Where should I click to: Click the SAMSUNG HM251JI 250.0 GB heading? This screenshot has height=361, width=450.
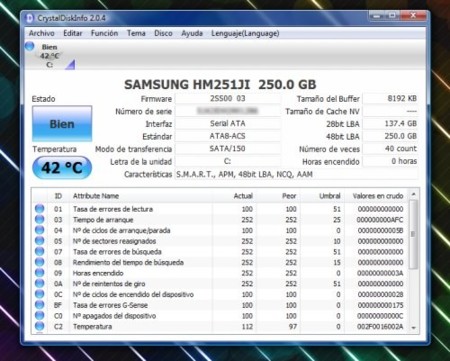(x=220, y=84)
